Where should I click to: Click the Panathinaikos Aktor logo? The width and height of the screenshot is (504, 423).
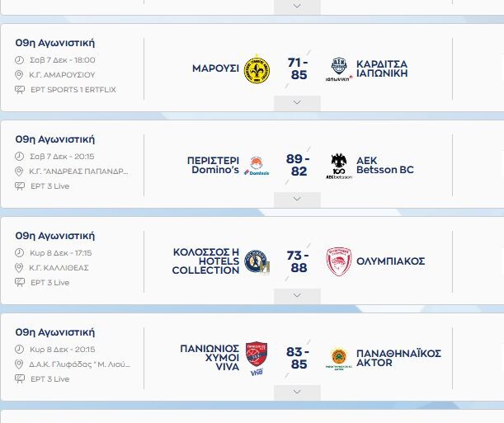tap(339, 358)
